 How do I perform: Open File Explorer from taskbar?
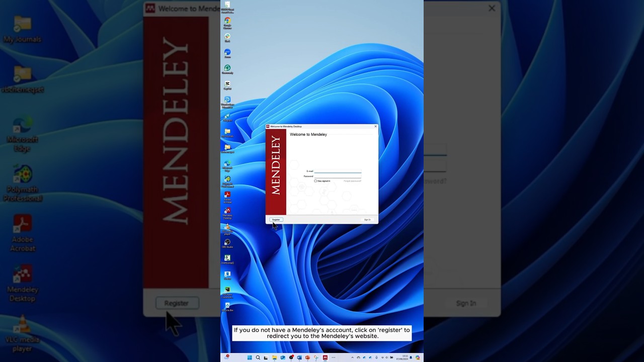(x=275, y=357)
